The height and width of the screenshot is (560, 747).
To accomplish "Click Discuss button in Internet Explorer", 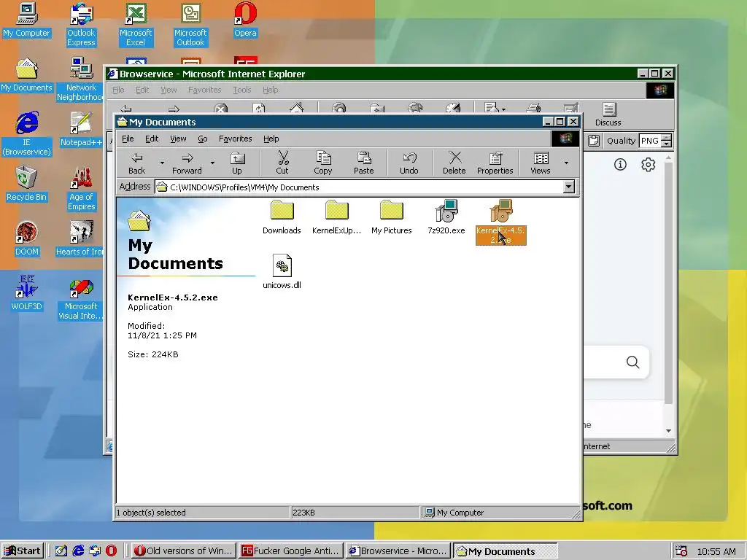I will [x=608, y=114].
